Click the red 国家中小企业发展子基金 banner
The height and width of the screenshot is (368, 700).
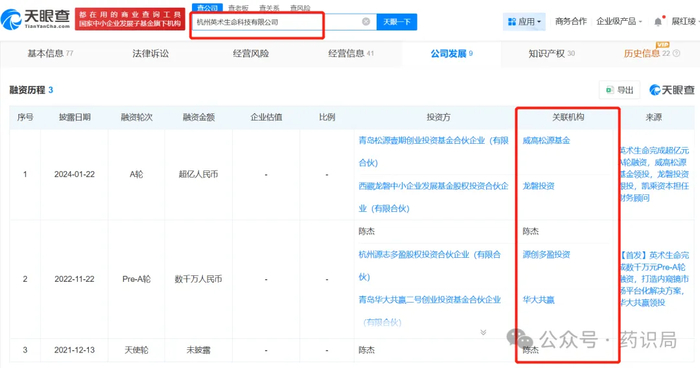tap(130, 19)
